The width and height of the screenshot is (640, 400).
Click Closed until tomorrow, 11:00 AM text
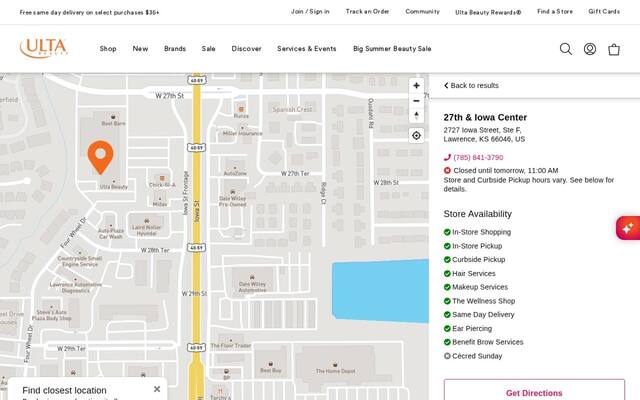(x=506, y=171)
